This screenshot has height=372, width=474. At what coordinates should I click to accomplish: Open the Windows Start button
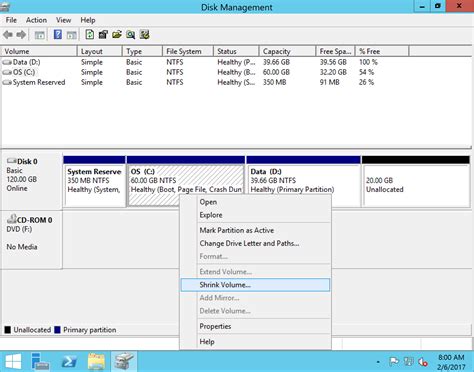13,361
